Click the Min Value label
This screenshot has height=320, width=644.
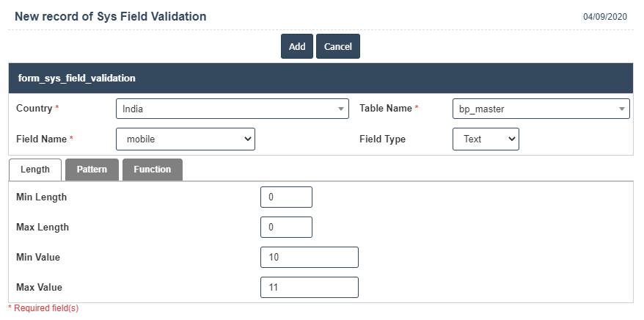click(38, 258)
